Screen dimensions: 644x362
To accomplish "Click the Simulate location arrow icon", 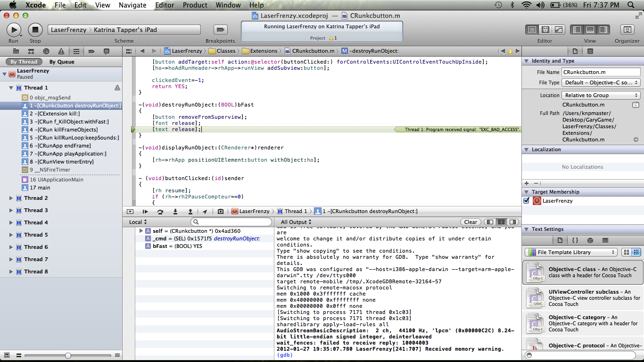I will (x=205, y=212).
